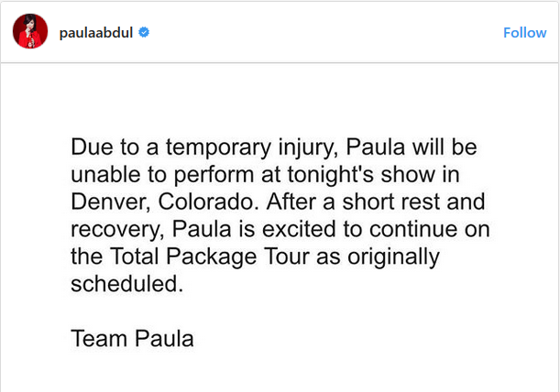The width and height of the screenshot is (560, 392).
Task: Follow the paulaabdul account
Action: [x=524, y=33]
